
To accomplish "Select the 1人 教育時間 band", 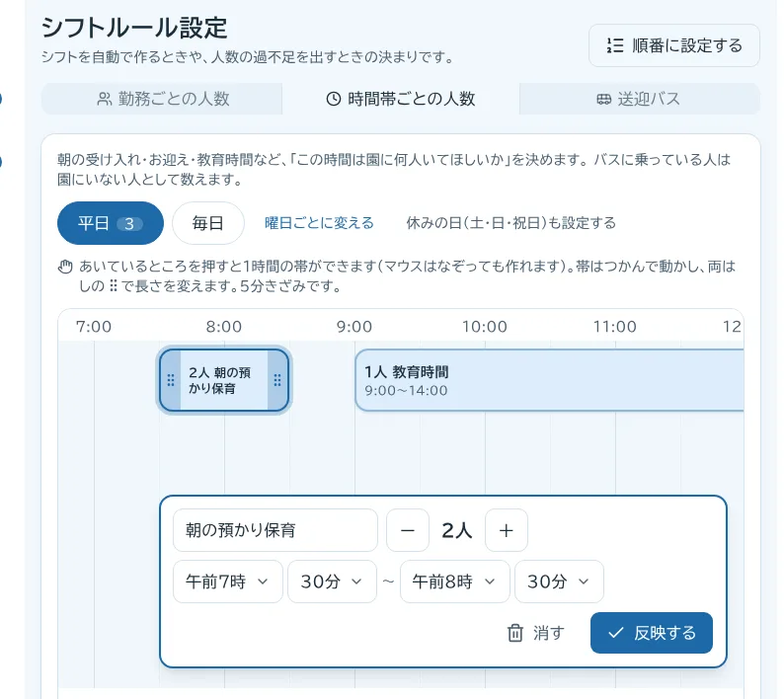I will 549,380.
